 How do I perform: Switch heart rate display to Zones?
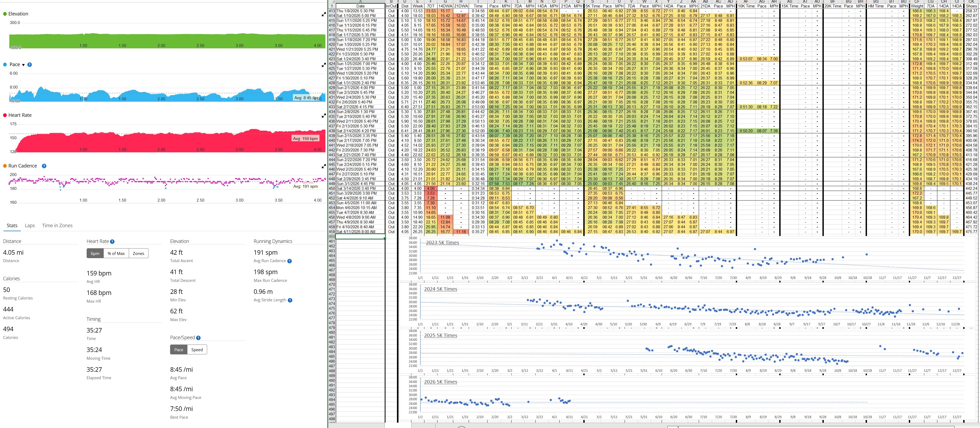coord(138,253)
